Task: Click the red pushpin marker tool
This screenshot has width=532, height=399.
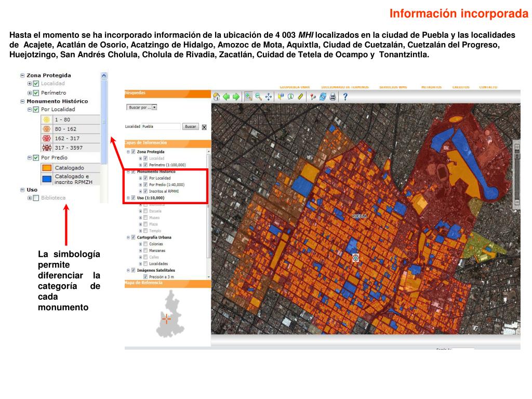Action: (x=313, y=97)
